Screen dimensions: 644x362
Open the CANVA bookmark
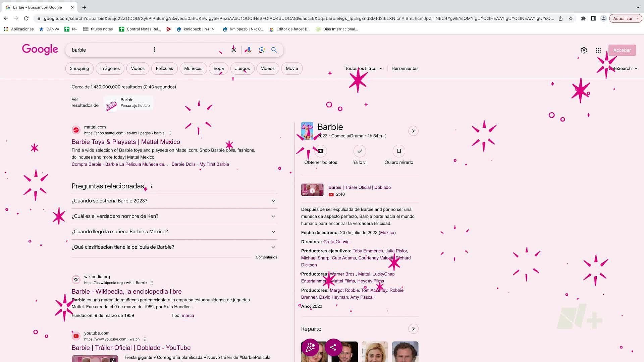49,29
